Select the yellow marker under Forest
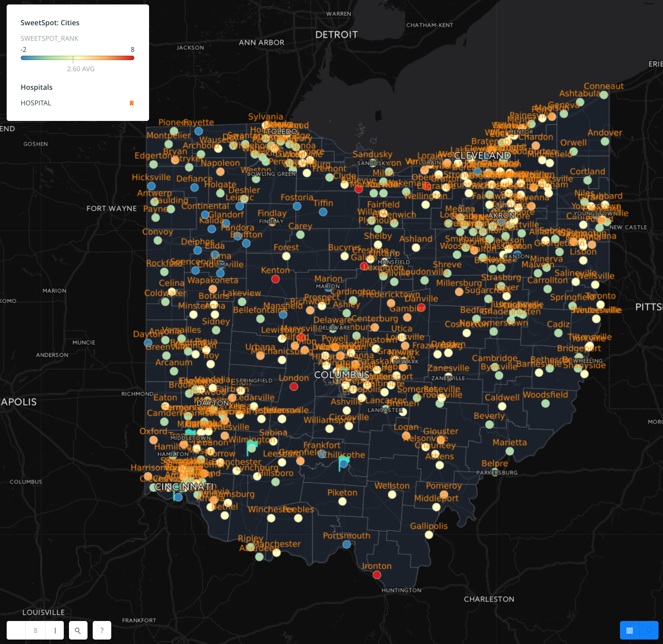The image size is (663, 644). (286, 256)
